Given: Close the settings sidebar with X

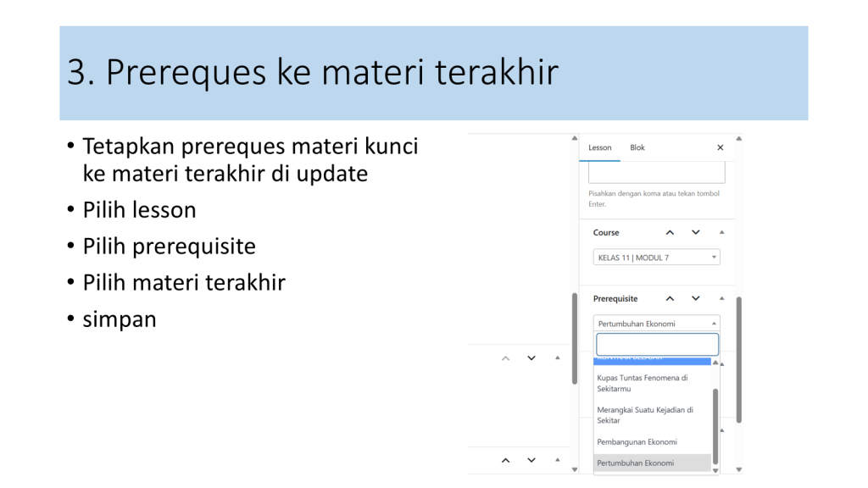Looking at the screenshot, I should [x=720, y=147].
